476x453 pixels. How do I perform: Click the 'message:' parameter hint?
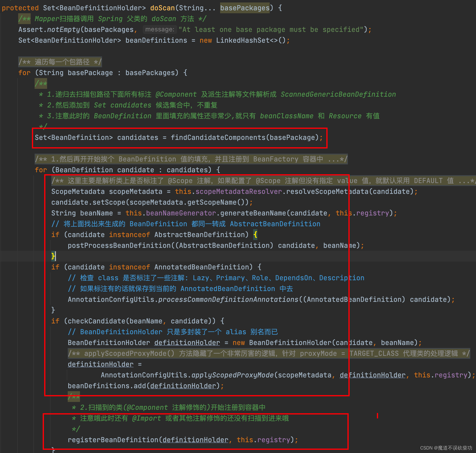click(x=159, y=29)
